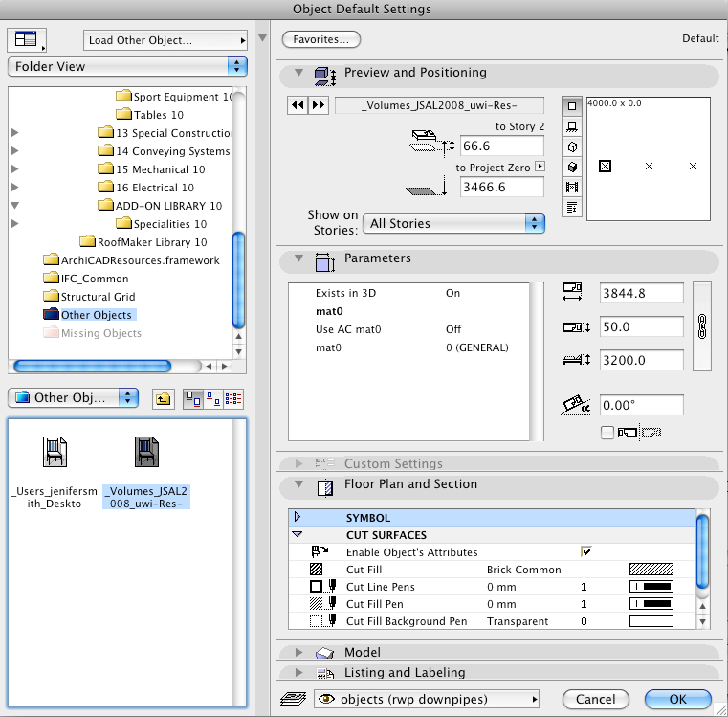Toggle the layer visibility eye icon
728x717 pixels.
[327, 699]
